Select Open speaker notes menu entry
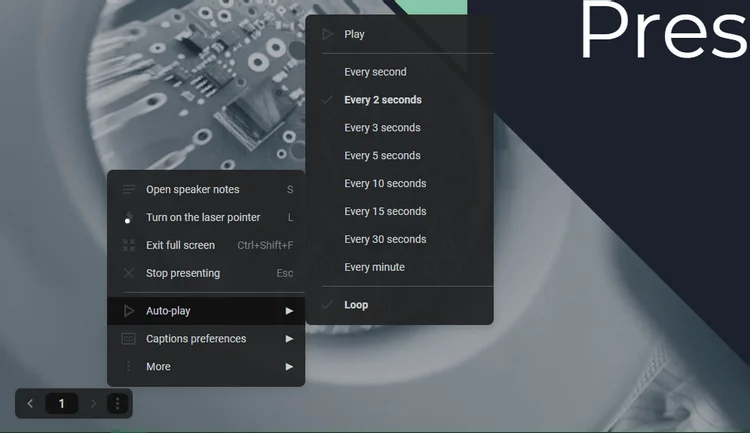 193,189
